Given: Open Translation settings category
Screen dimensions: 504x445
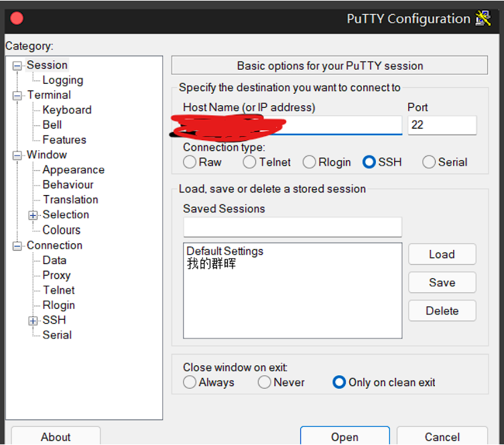Looking at the screenshot, I should point(70,200).
